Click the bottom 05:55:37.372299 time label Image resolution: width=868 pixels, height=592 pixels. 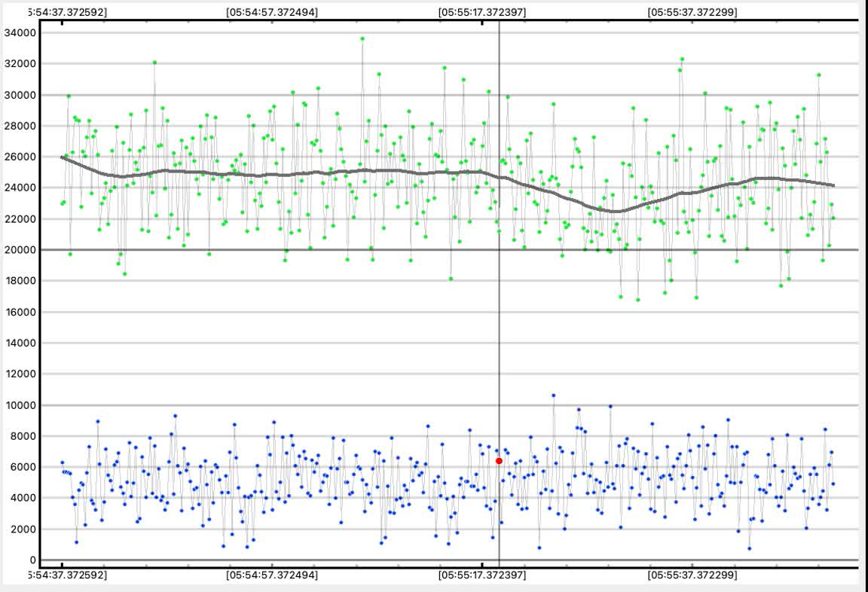click(692, 575)
